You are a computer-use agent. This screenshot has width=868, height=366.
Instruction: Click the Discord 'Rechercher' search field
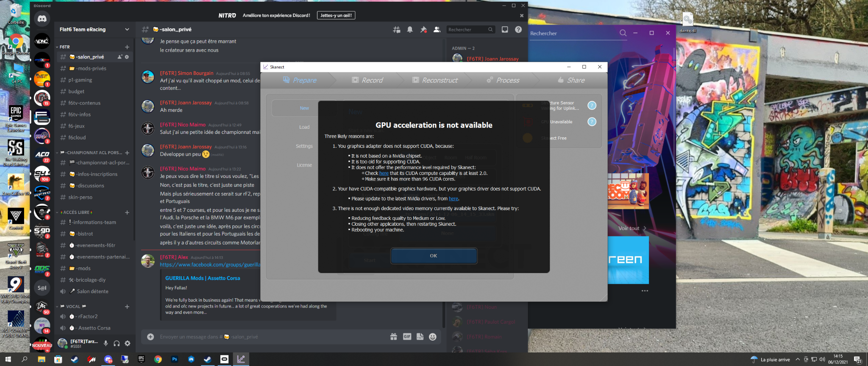(x=470, y=30)
